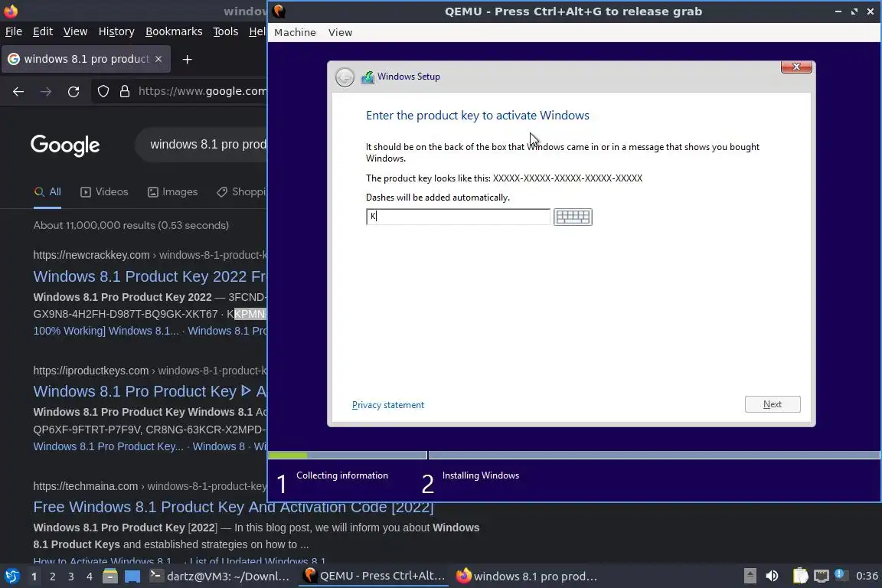Click the techmaina.com result URL text
Image resolution: width=882 pixels, height=588 pixels.
pyautogui.click(x=149, y=486)
